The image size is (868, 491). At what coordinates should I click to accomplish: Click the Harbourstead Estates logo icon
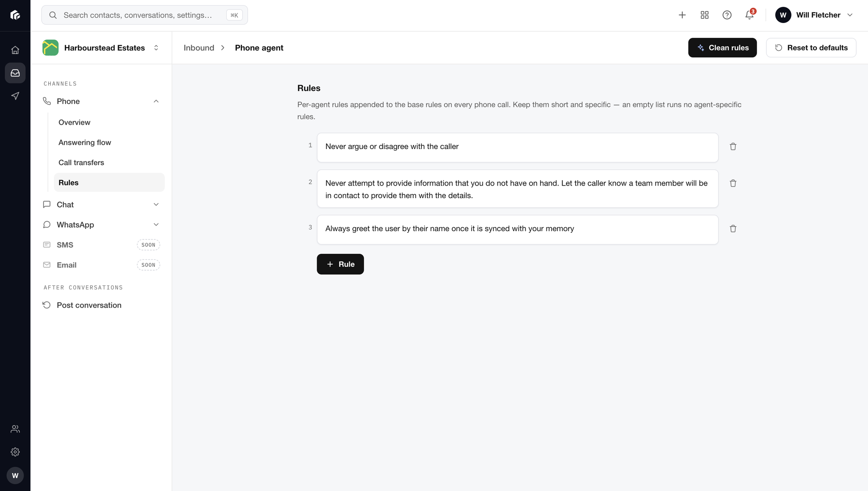[50, 48]
